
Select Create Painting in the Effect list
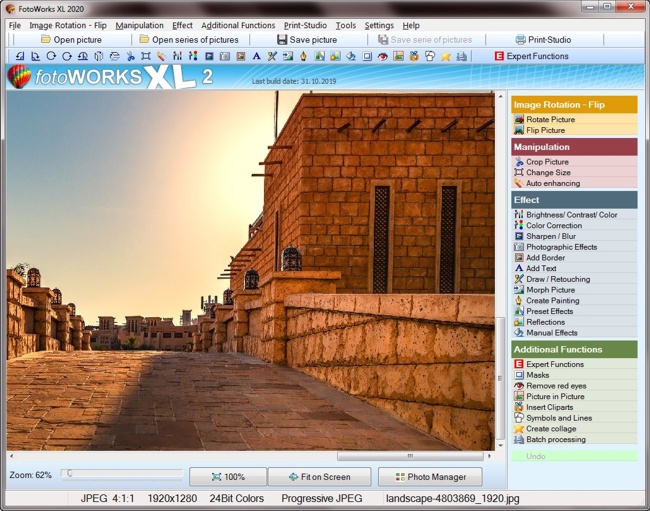[551, 300]
